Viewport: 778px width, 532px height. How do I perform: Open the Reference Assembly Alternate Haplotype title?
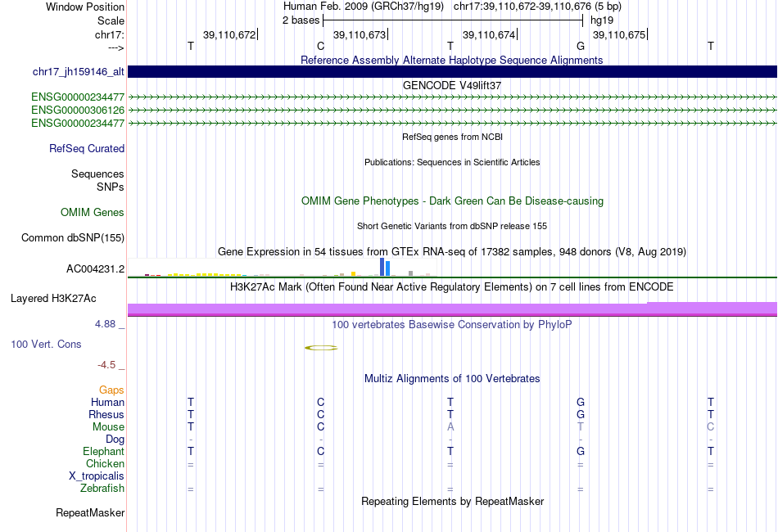pos(452,61)
